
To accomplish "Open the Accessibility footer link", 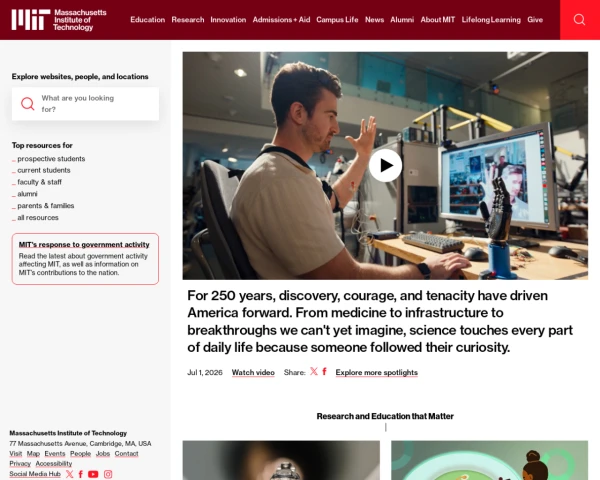I will [x=54, y=464].
